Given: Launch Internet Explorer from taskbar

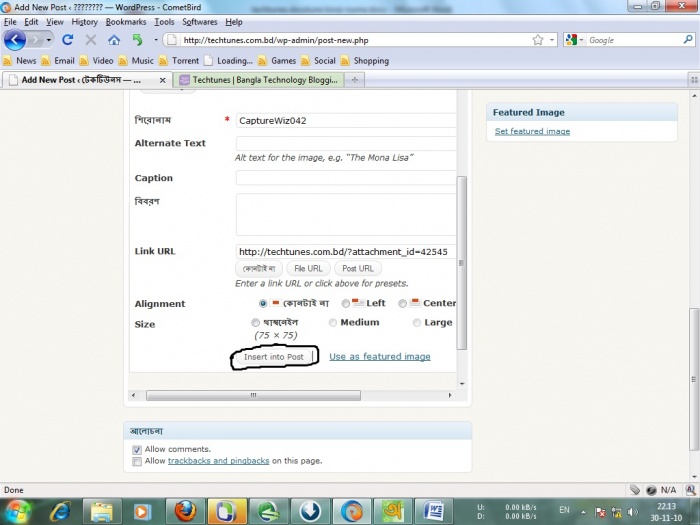Looking at the screenshot, I should tap(60, 512).
